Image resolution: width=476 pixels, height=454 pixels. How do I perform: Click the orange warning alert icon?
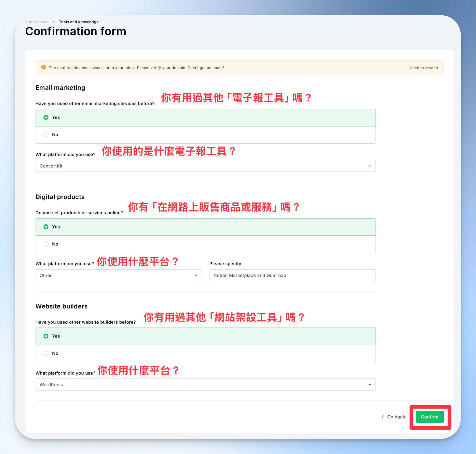coord(44,67)
